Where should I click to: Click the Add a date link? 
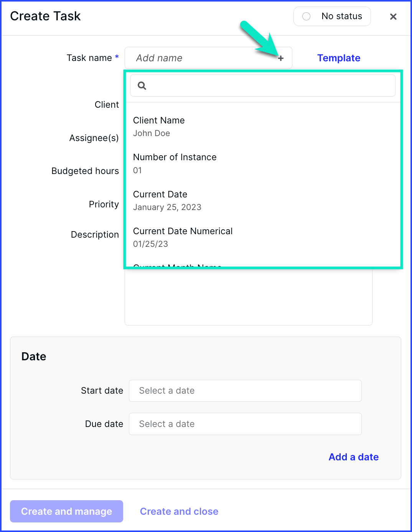pos(354,457)
